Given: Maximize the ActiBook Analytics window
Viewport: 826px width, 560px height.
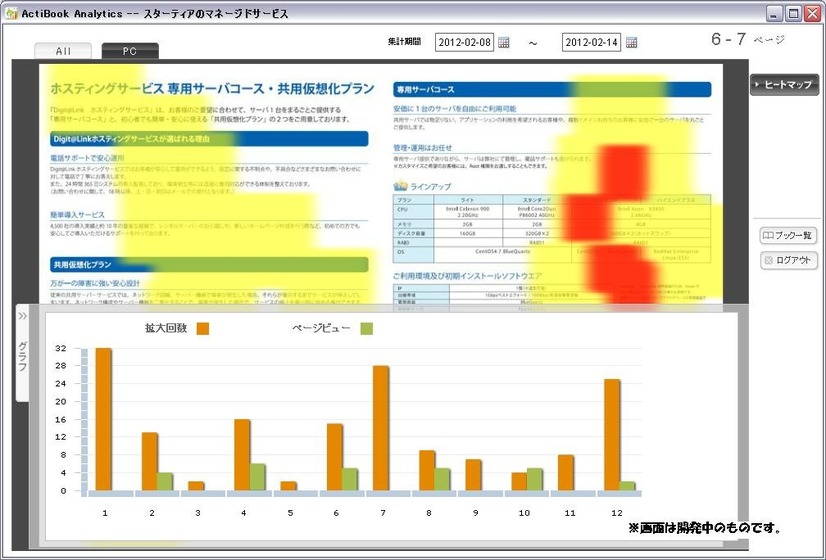Looking at the screenshot, I should click(x=793, y=13).
